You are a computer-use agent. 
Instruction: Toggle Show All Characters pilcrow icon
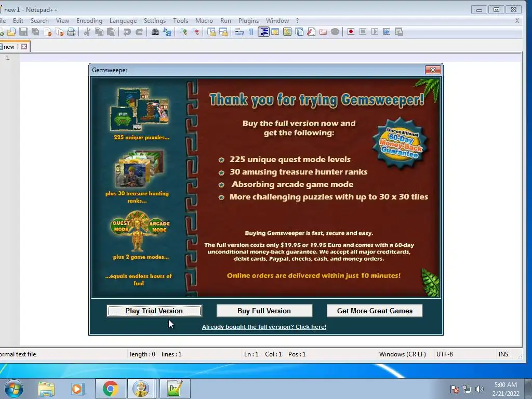[x=251, y=32]
